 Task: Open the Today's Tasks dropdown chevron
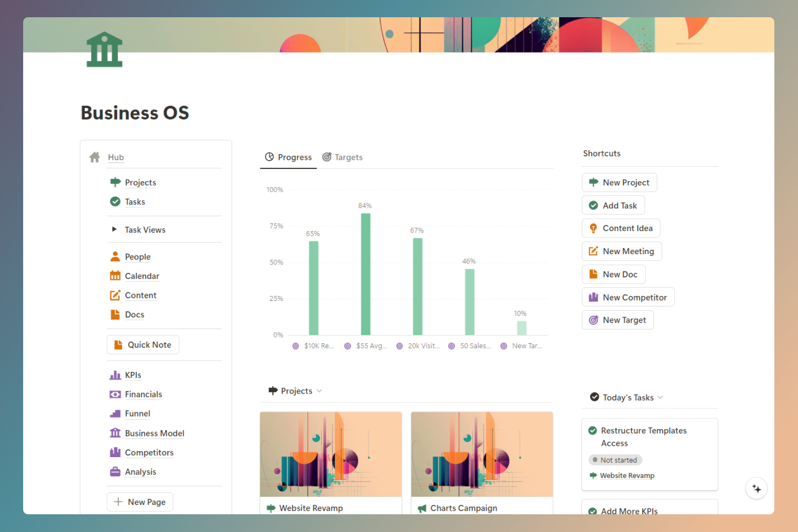(660, 398)
